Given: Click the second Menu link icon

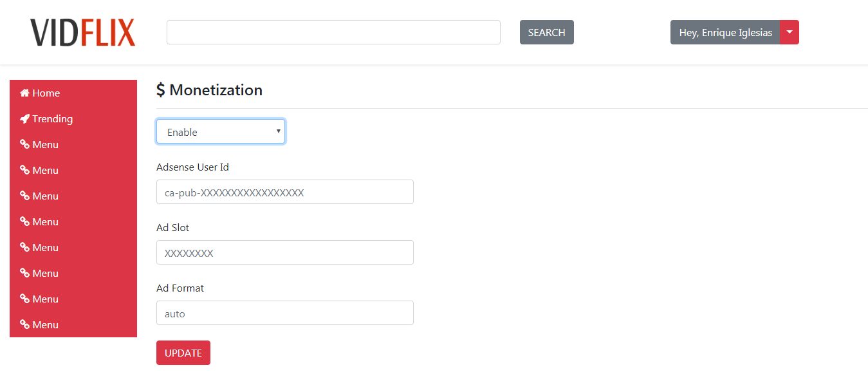Looking at the screenshot, I should 24,171.
